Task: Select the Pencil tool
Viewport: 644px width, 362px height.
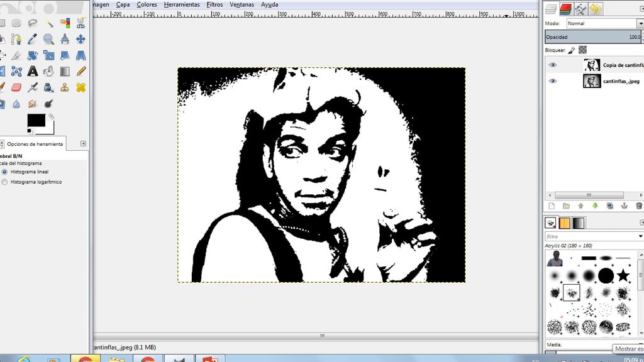Action: point(81,72)
